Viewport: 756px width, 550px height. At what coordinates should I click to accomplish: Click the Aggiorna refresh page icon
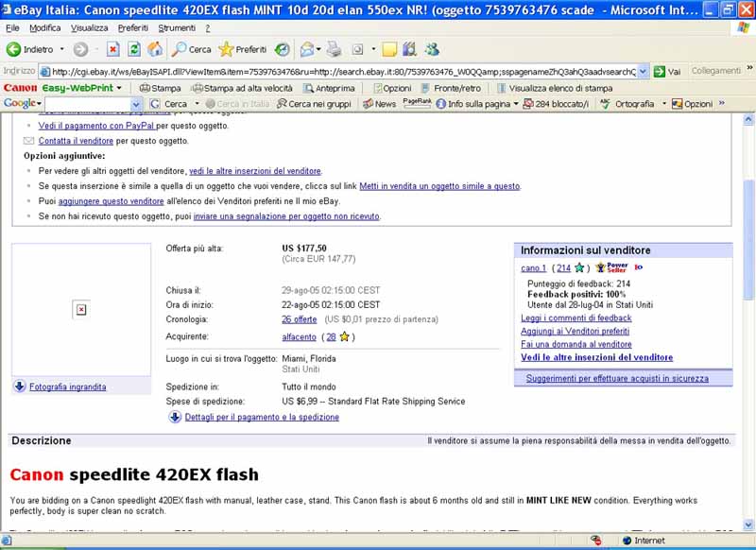tap(135, 49)
